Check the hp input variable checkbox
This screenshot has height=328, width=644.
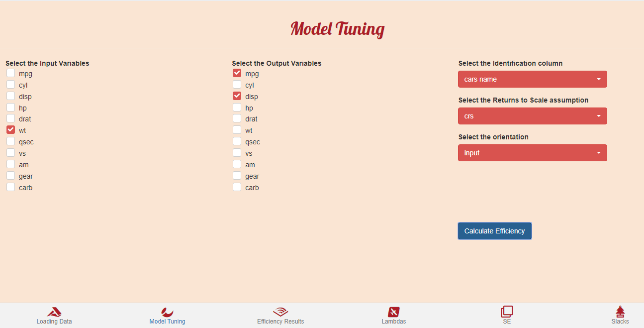(x=10, y=108)
